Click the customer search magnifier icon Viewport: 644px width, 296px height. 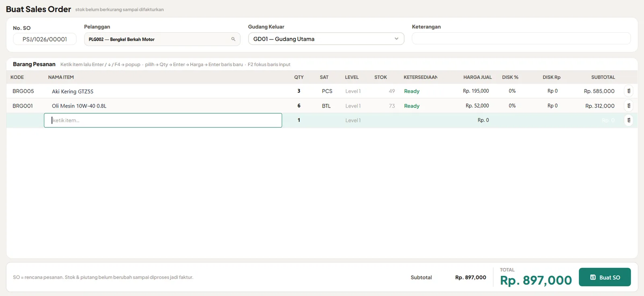(x=233, y=39)
